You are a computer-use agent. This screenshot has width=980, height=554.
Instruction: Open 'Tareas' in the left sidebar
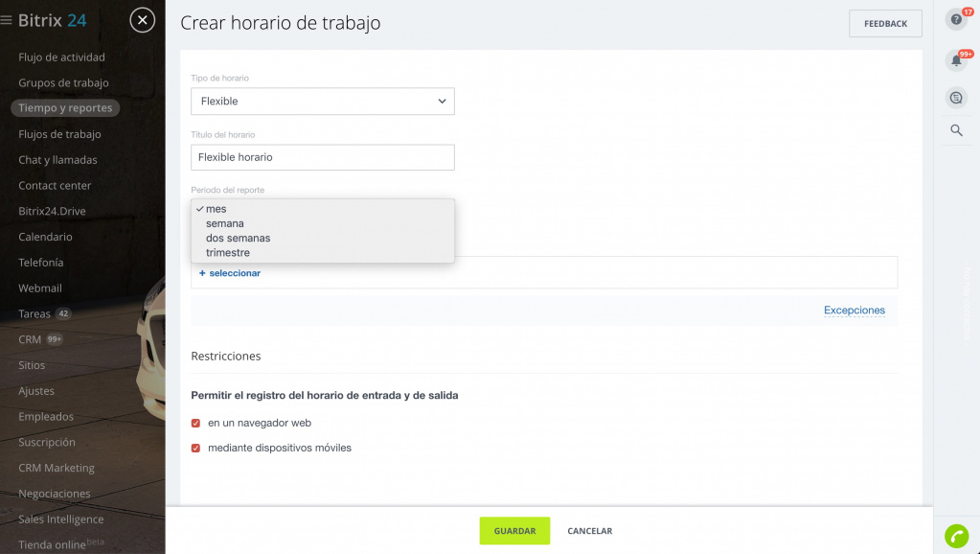pos(34,313)
